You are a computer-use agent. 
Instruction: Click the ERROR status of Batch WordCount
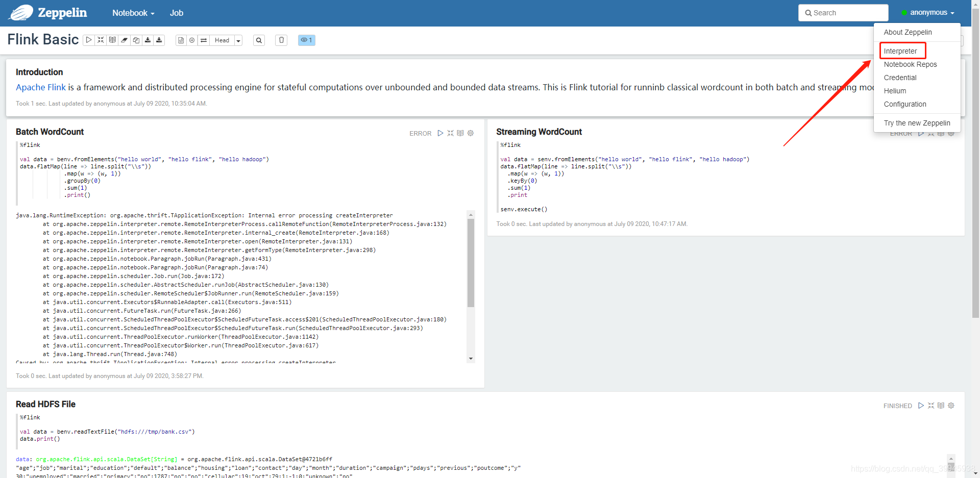[x=420, y=133]
